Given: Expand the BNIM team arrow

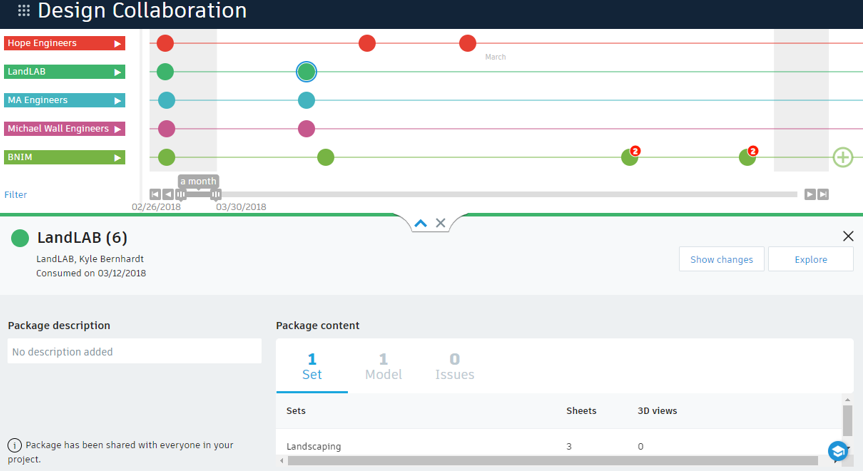Looking at the screenshot, I should coord(117,158).
